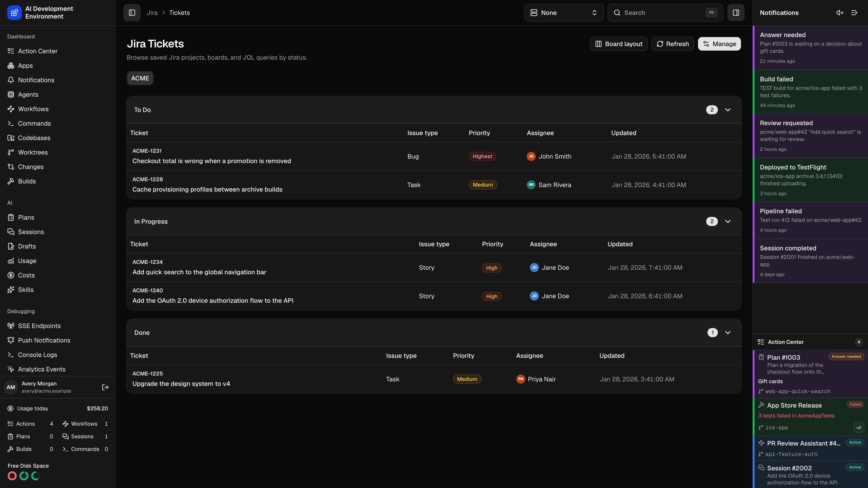Click the Skills sparkle icon

(11, 290)
